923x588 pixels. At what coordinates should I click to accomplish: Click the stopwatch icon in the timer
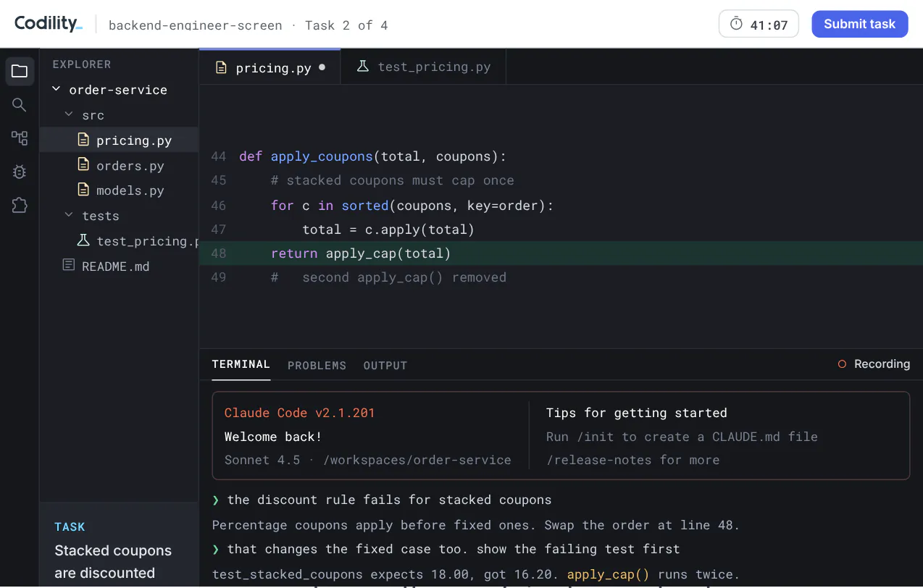[736, 24]
